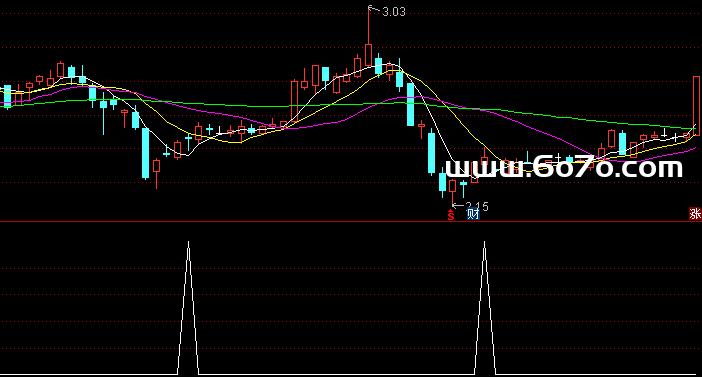Click the red S signal marker
The height and width of the screenshot is (377, 702).
[x=451, y=215]
